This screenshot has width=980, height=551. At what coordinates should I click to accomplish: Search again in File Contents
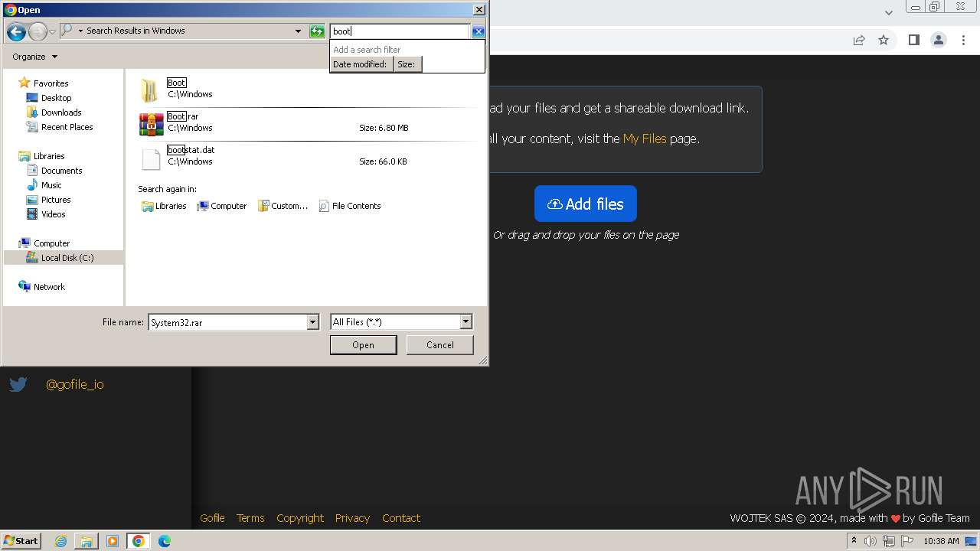pos(349,206)
